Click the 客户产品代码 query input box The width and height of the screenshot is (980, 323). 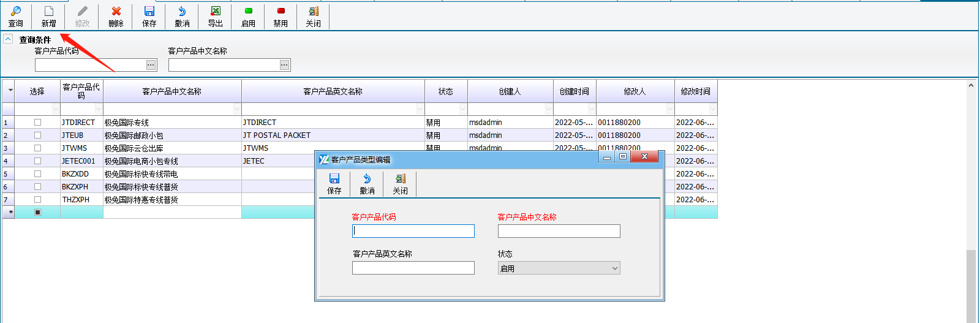click(x=90, y=65)
